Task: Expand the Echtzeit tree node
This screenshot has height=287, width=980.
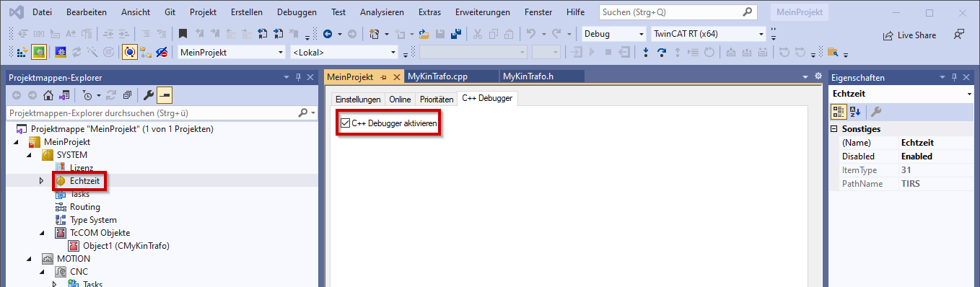Action: coord(41,180)
